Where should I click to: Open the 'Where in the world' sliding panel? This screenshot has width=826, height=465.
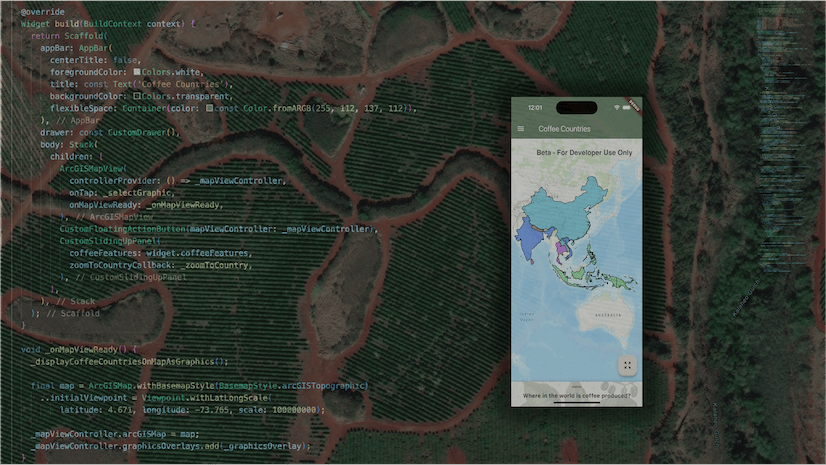click(x=576, y=395)
